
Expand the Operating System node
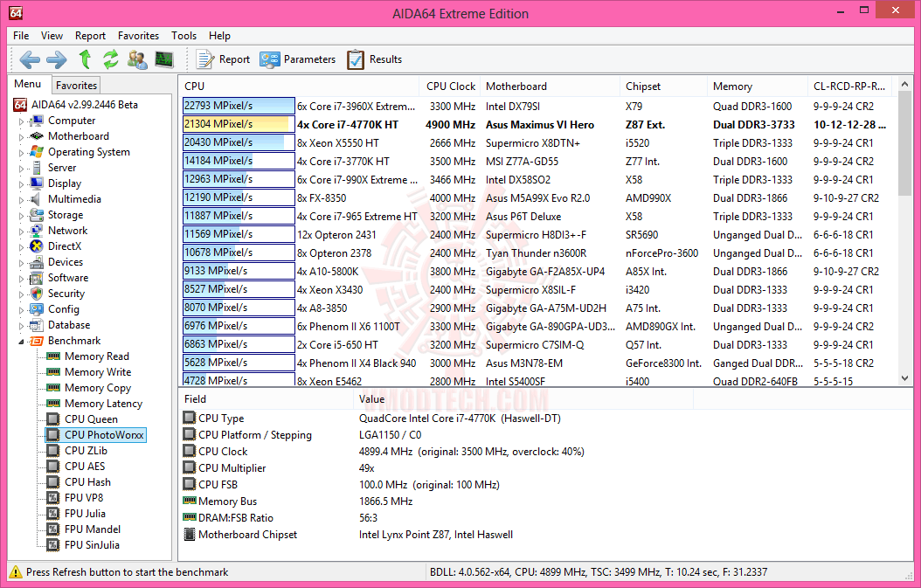coord(22,153)
